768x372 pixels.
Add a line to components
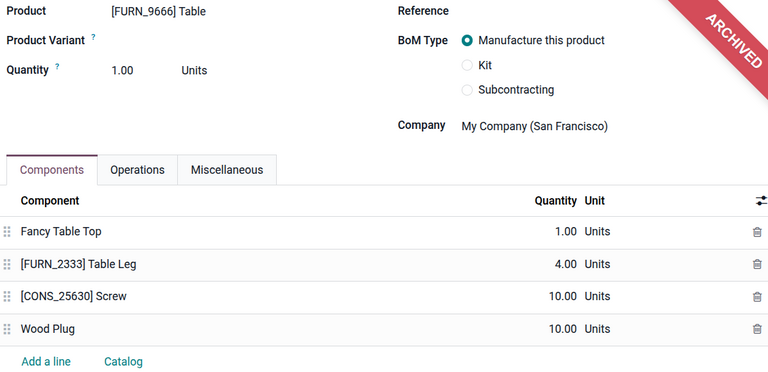pyautogui.click(x=46, y=362)
